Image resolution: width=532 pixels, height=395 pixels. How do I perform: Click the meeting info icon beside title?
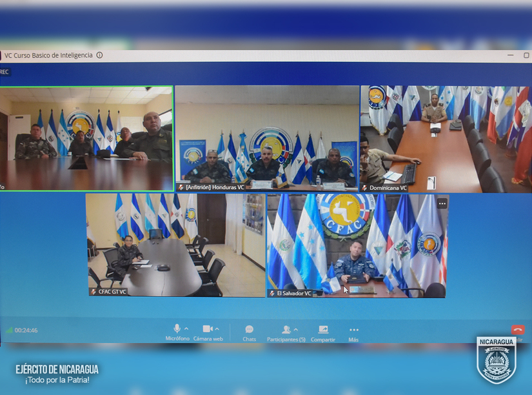[99, 56]
